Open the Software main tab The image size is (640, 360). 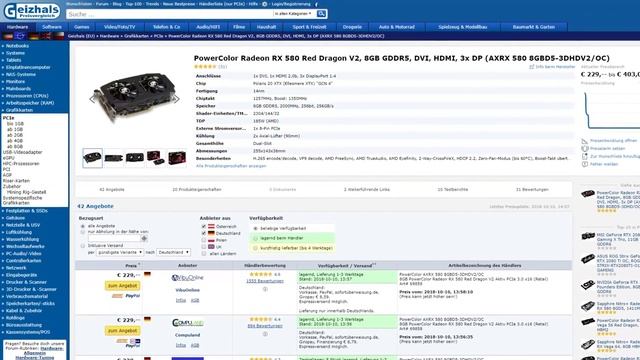point(52,27)
